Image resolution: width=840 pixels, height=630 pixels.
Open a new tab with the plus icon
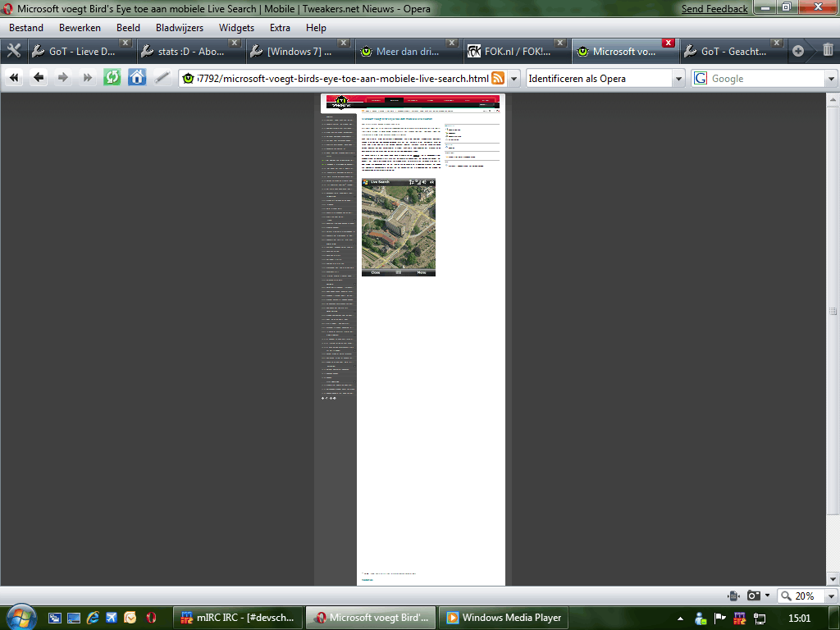click(797, 51)
